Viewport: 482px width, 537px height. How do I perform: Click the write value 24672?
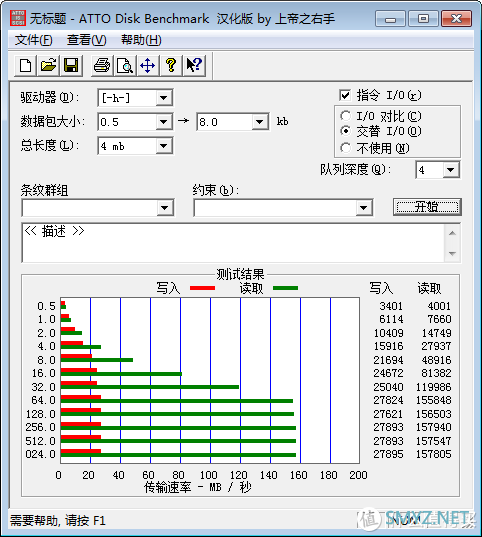pos(388,373)
